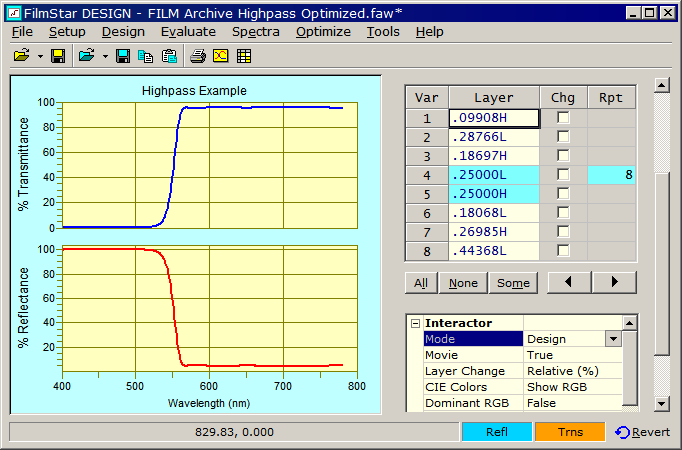Click the right arrow button

click(x=614, y=283)
